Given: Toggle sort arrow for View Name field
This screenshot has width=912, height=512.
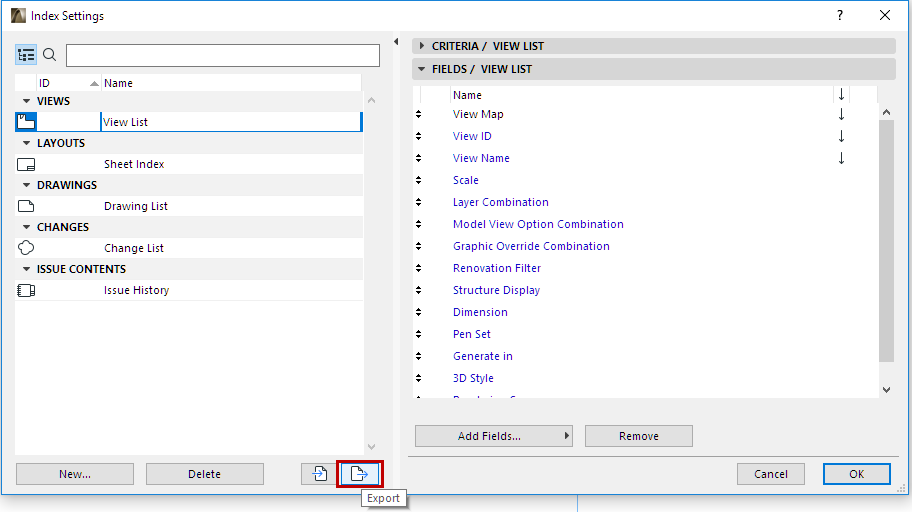Looking at the screenshot, I should (841, 158).
